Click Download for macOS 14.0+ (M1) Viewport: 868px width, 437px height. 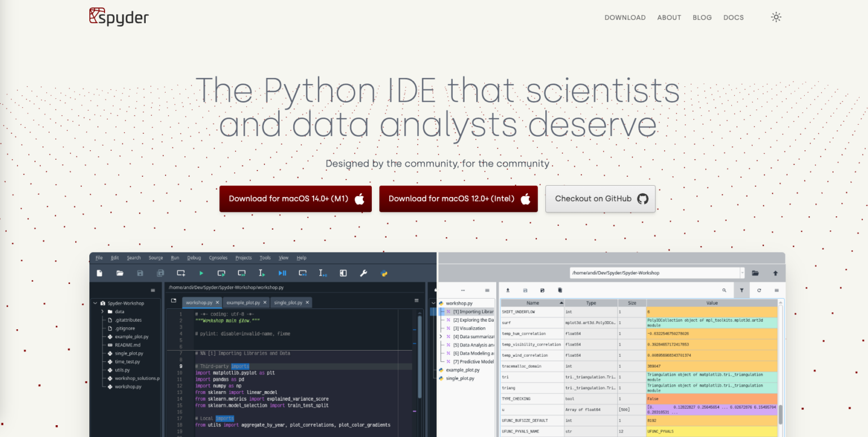click(296, 199)
